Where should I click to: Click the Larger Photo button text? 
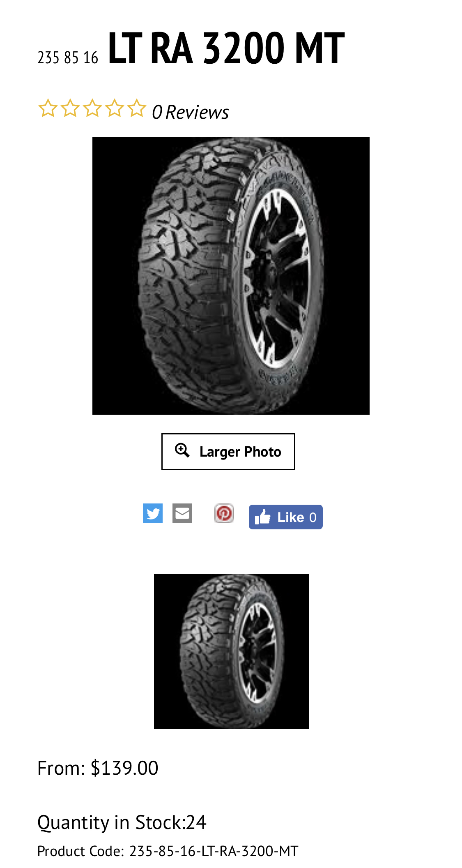pos(240,452)
